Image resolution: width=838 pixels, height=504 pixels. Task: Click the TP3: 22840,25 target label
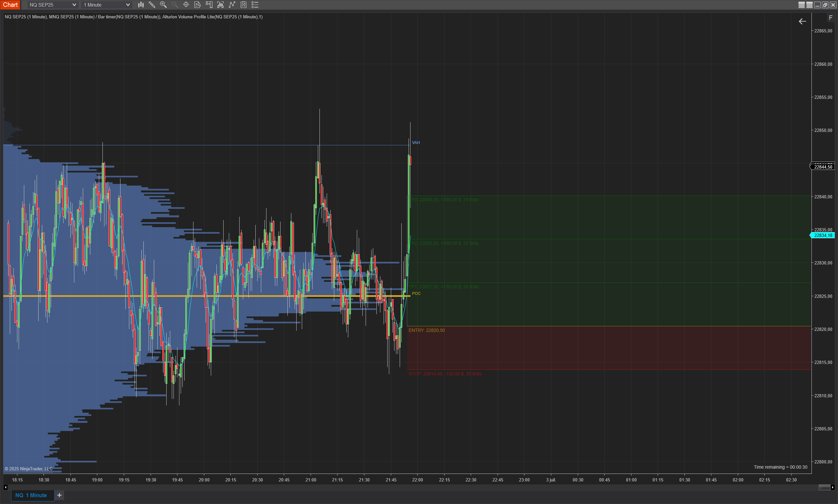443,200
